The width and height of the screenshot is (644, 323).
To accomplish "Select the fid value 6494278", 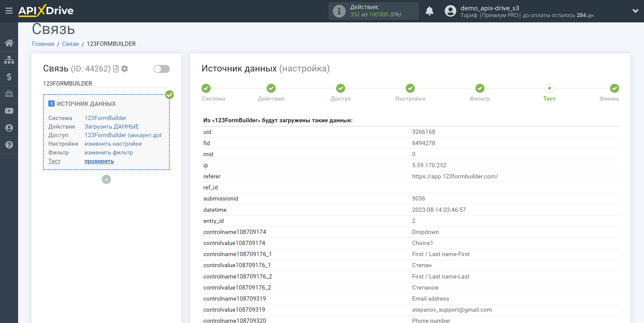I will click(x=424, y=143).
